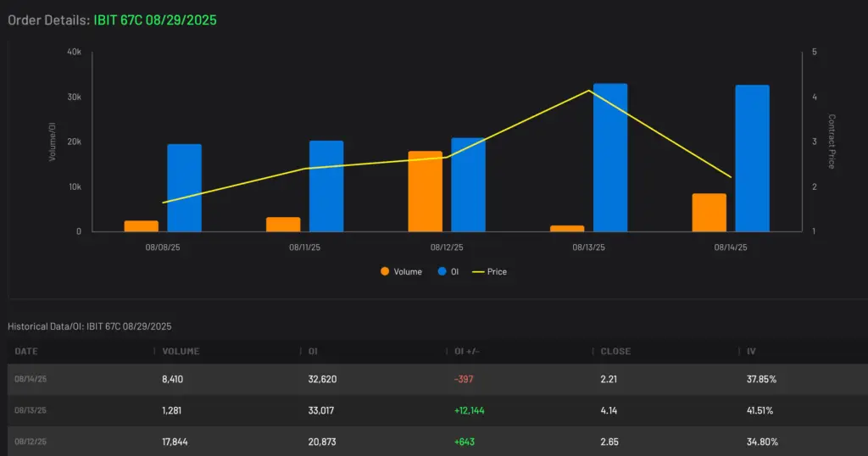
Task: Click OI value 33,017
Action: [321, 410]
